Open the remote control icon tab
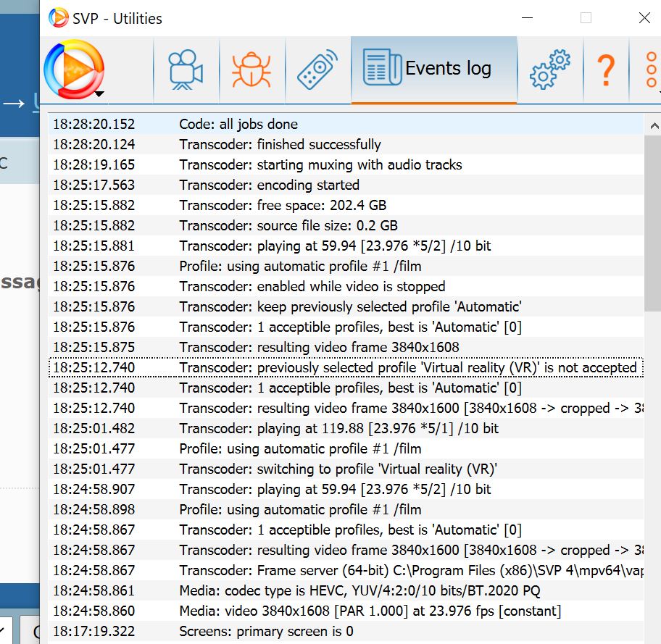Viewport: 661px width, 644px height. click(x=317, y=70)
